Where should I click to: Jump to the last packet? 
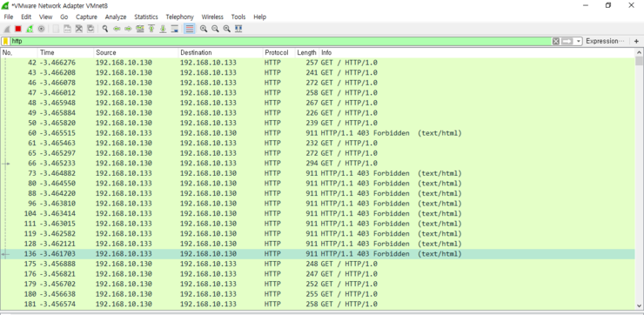tap(163, 29)
